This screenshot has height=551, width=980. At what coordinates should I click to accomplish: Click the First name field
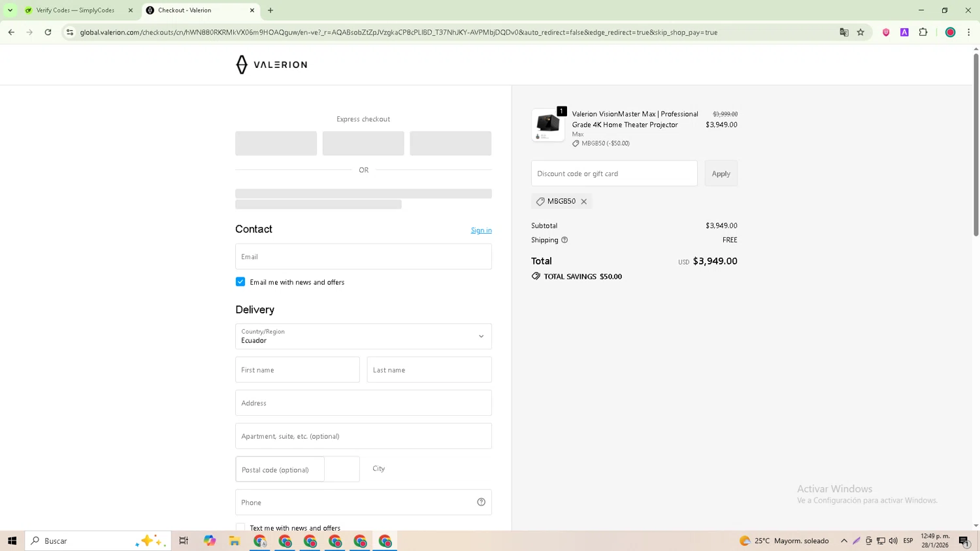[x=297, y=370]
